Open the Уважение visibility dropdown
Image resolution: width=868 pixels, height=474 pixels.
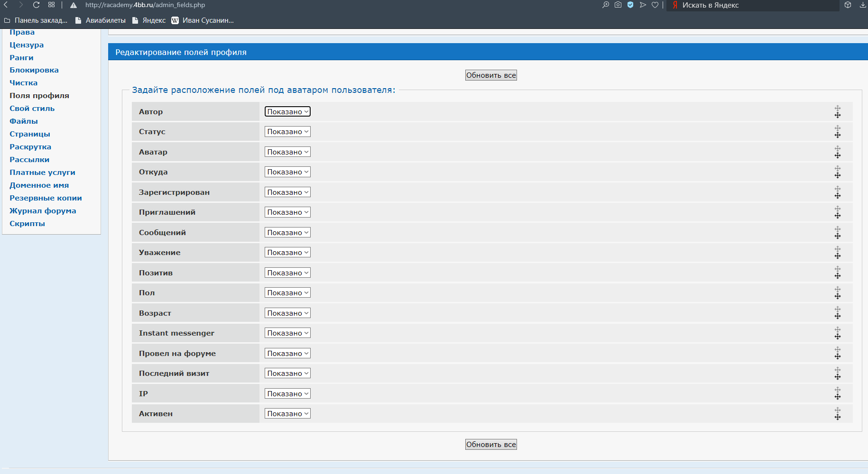(x=287, y=253)
